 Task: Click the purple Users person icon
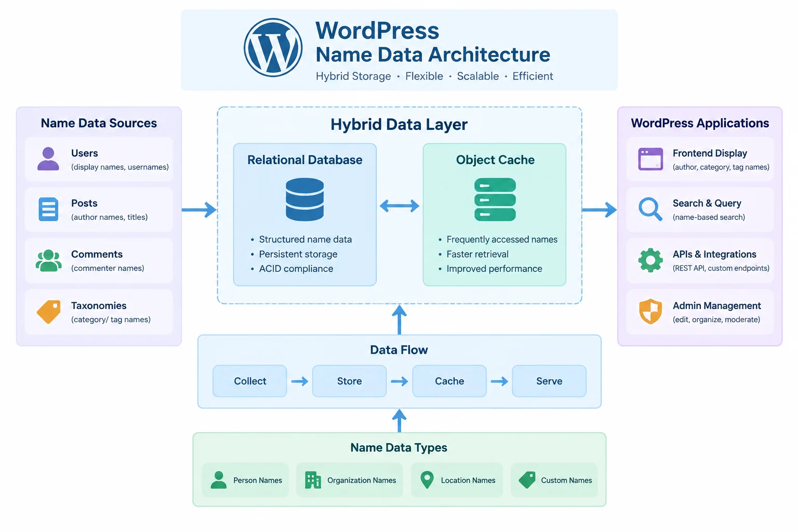tap(48, 158)
